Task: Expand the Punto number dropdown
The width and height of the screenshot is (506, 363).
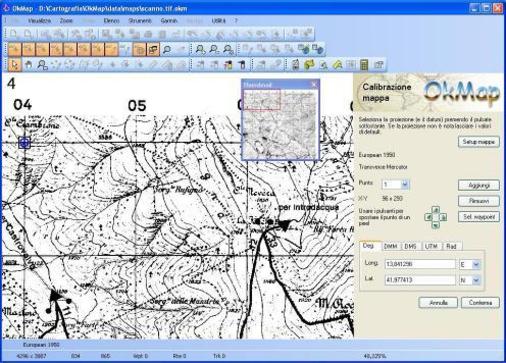Action: [x=405, y=184]
